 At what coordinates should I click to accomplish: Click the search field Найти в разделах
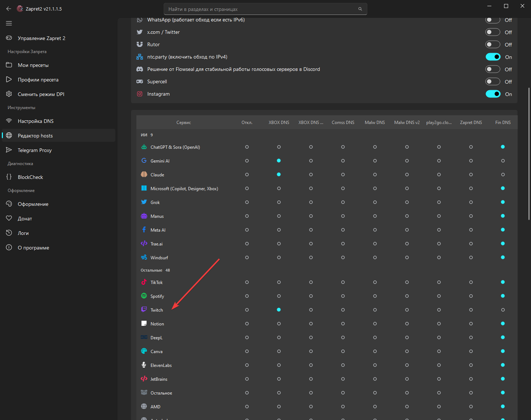coord(265,9)
